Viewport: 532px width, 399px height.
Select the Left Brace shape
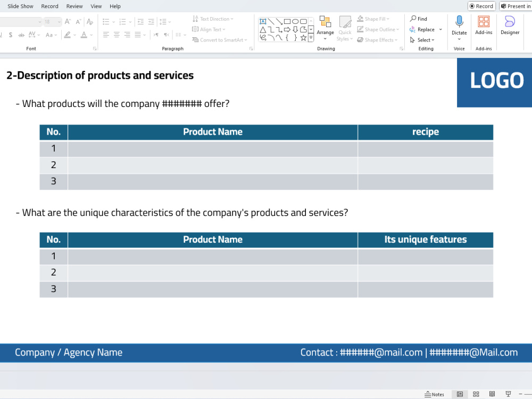[287, 38]
